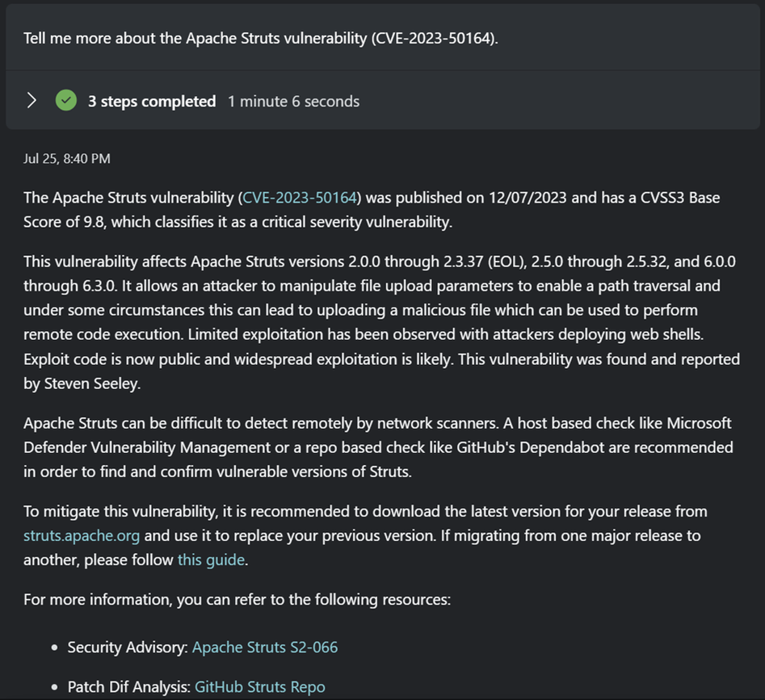Click the bullet before Patch Dif Analysis
Viewport: 765px width, 700px height.
[x=55, y=688]
